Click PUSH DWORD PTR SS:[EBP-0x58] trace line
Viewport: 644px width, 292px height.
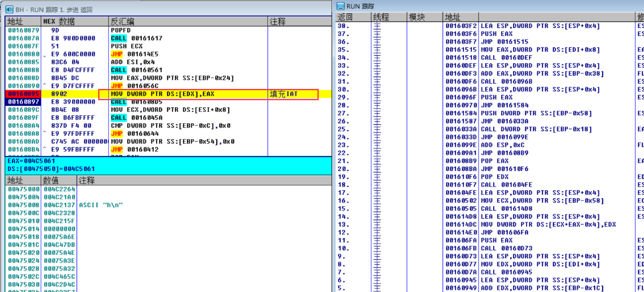[x=536, y=113]
